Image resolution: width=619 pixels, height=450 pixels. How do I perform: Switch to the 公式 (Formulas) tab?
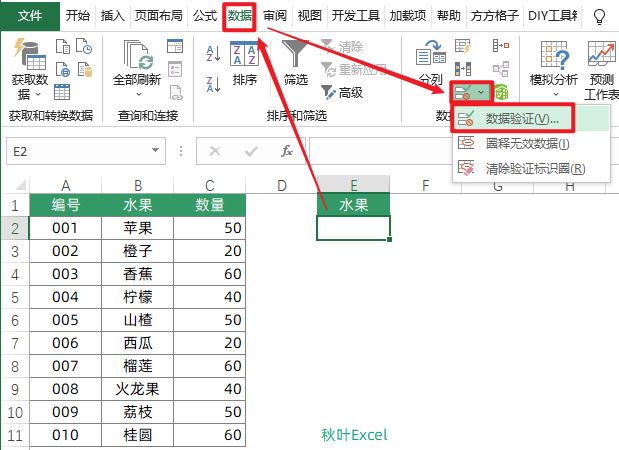point(205,16)
